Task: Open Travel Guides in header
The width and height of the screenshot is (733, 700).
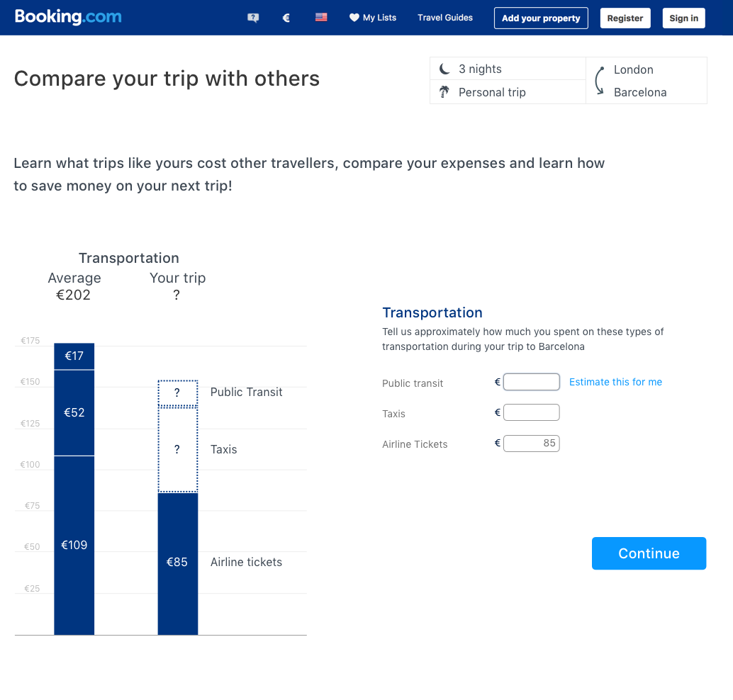Action: (x=445, y=18)
